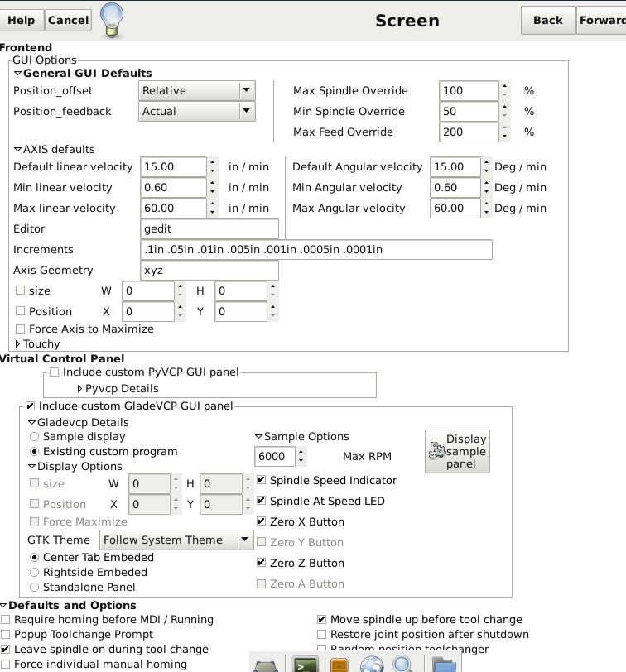This screenshot has height=672, width=626.
Task: Click Min Angular velocity field
Action: (455, 187)
